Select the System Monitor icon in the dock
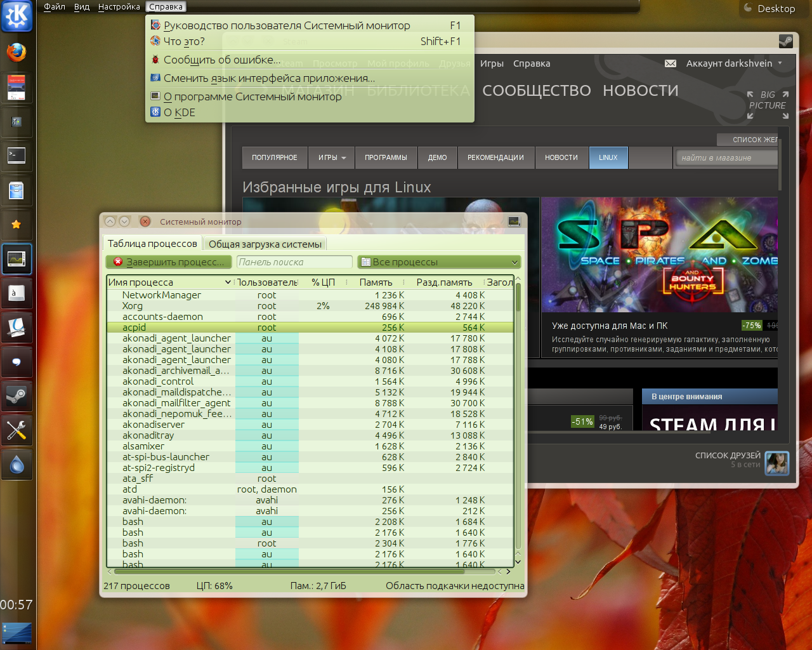812x650 pixels. [x=16, y=259]
